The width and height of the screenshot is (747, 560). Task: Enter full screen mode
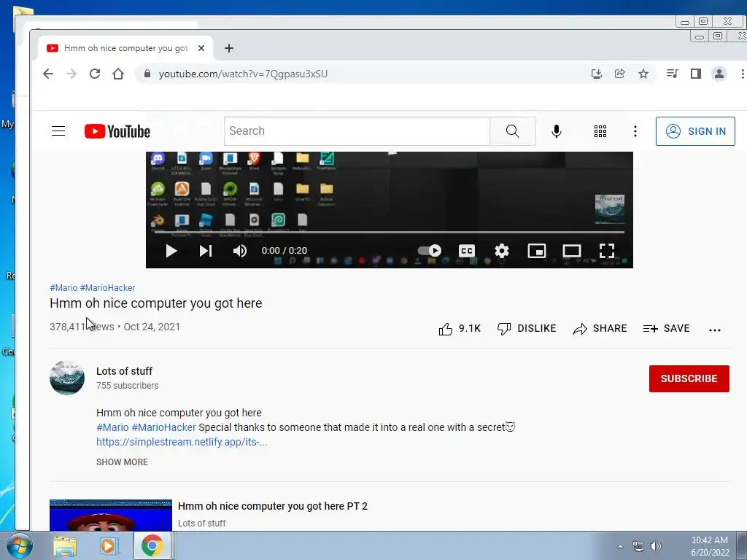pos(606,251)
